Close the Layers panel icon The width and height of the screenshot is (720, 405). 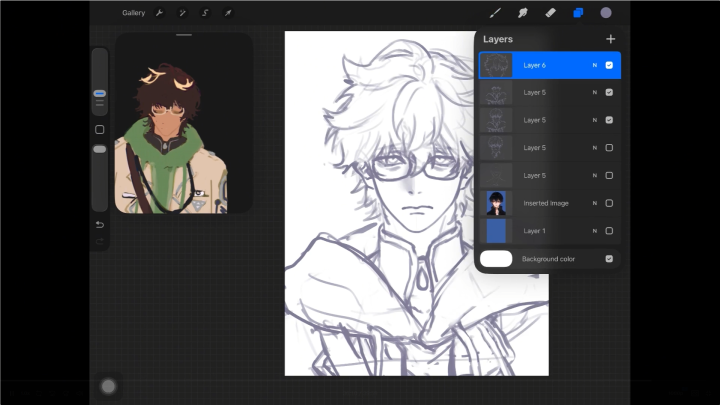click(x=578, y=13)
